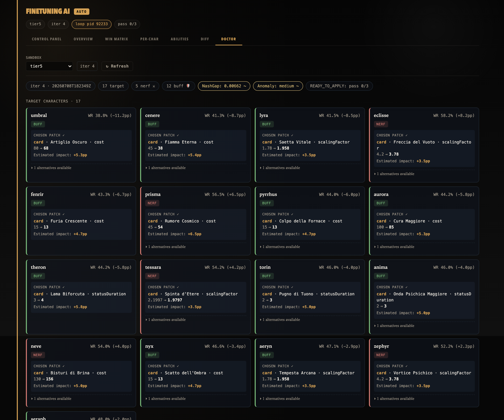504x420 pixels.
Task: Expand alternatives on nyx card
Action: click(x=166, y=399)
